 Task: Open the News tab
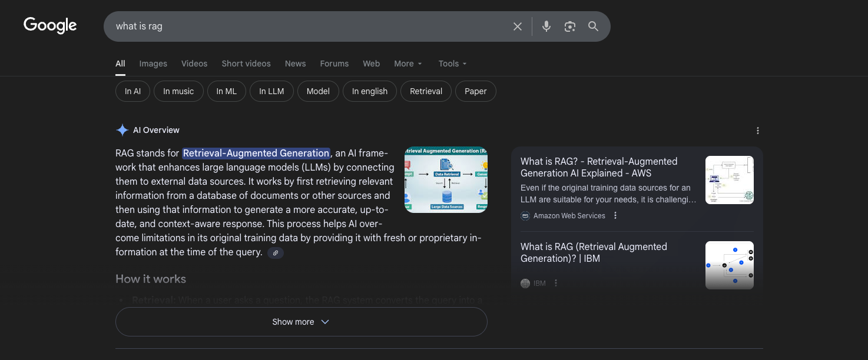coord(296,64)
